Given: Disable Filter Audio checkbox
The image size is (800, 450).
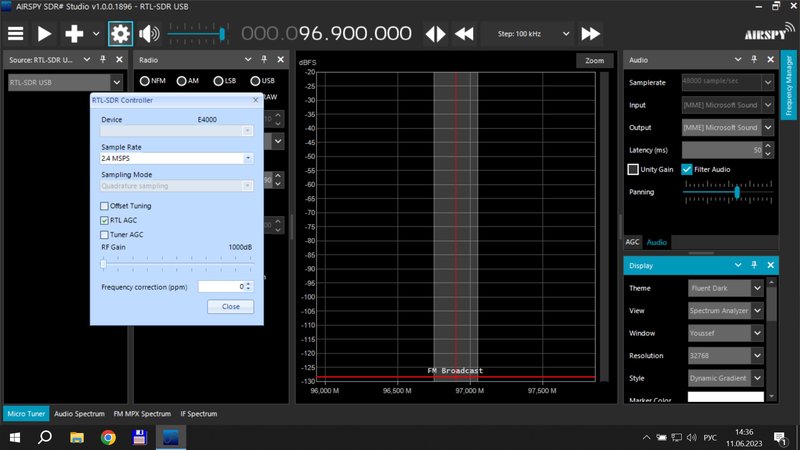Looking at the screenshot, I should pyautogui.click(x=687, y=169).
